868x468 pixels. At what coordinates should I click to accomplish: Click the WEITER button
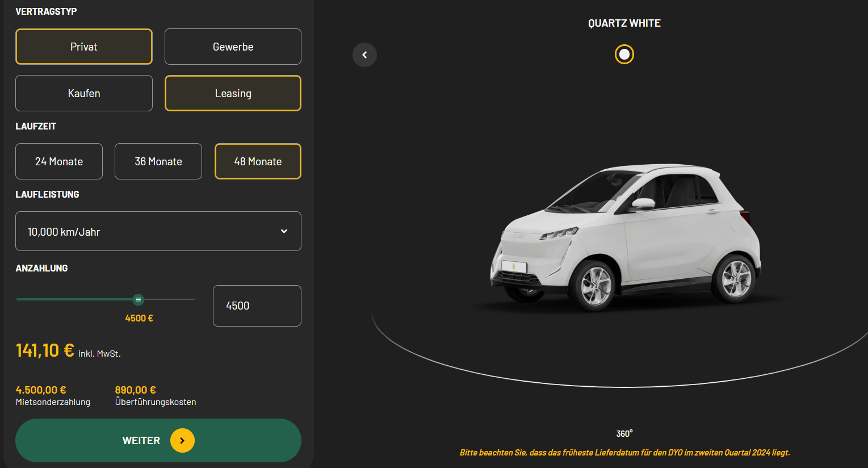(x=158, y=440)
